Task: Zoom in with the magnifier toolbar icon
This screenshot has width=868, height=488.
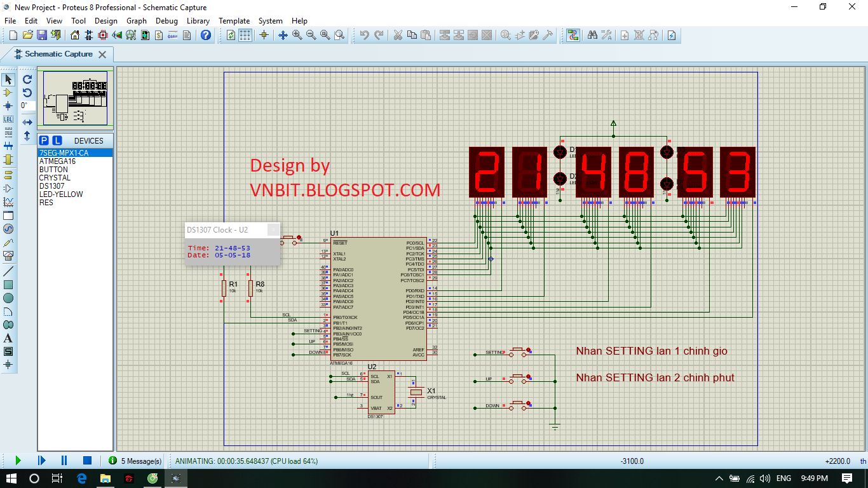Action: coord(296,35)
